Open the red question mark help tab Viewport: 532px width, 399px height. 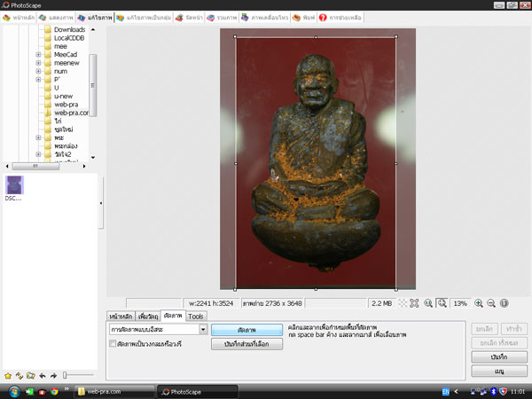tap(340, 18)
